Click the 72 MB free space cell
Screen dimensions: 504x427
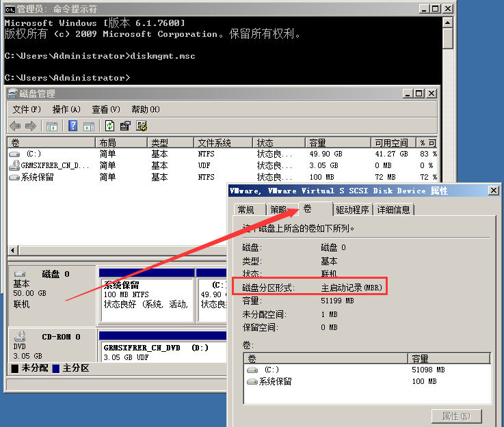385,177
